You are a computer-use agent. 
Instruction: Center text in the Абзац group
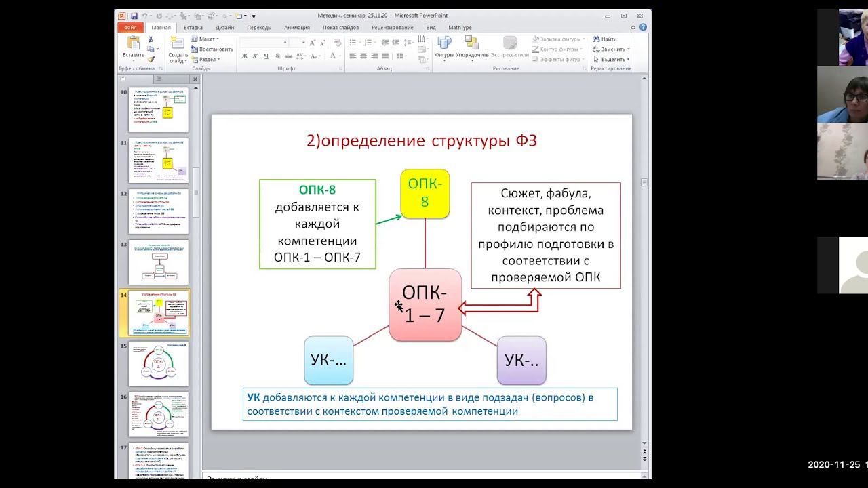pos(363,56)
